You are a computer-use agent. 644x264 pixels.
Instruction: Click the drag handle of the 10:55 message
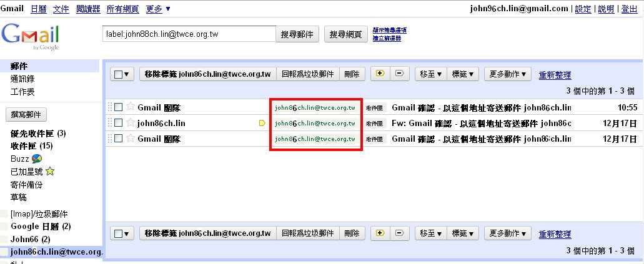coord(110,107)
